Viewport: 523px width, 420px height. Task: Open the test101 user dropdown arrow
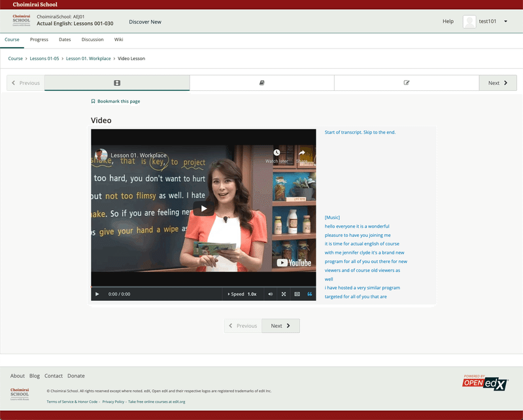(505, 22)
